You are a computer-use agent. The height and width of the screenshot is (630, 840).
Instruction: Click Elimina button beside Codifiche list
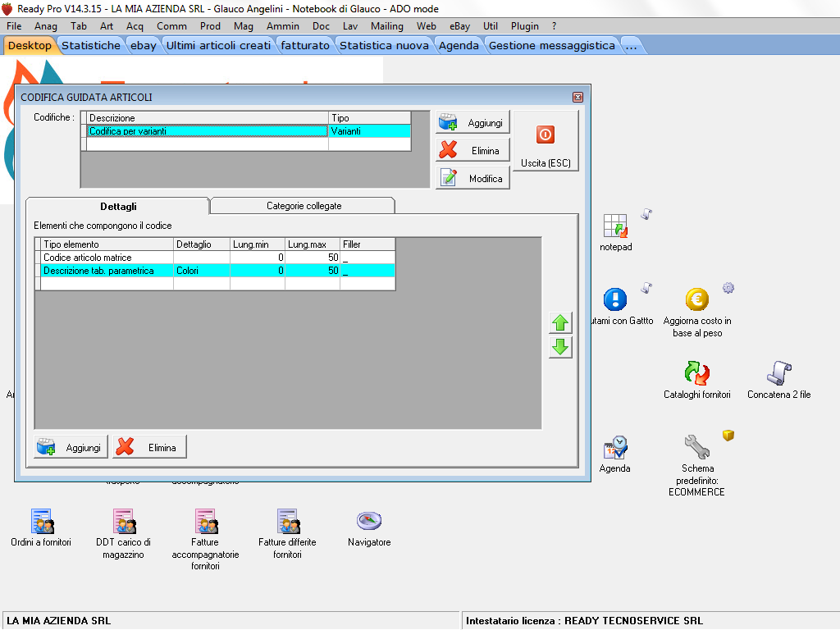click(472, 151)
